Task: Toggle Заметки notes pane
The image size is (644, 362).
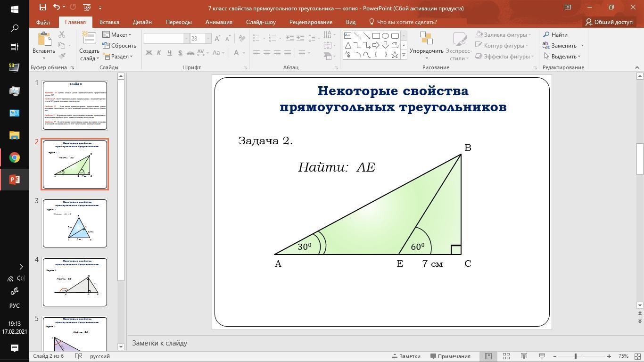Action: (x=406, y=356)
